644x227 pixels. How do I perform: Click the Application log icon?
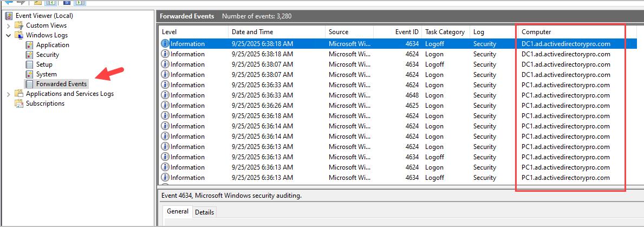(x=30, y=45)
